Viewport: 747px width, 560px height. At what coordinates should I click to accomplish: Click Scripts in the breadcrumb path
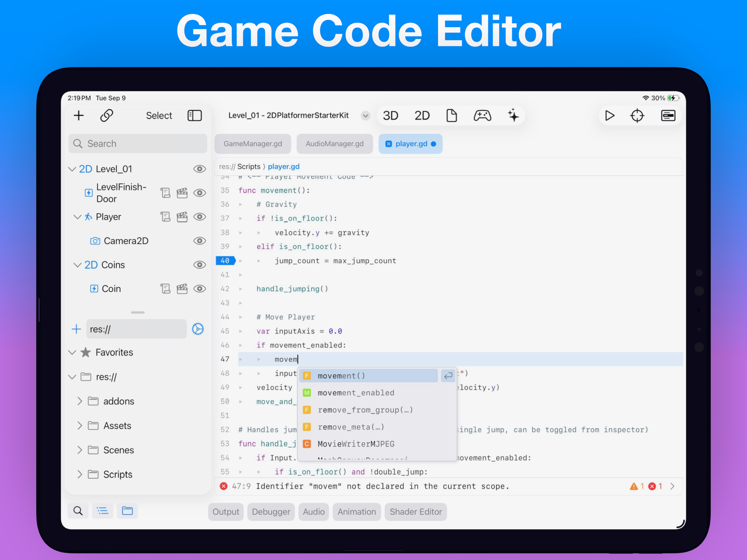tap(249, 167)
